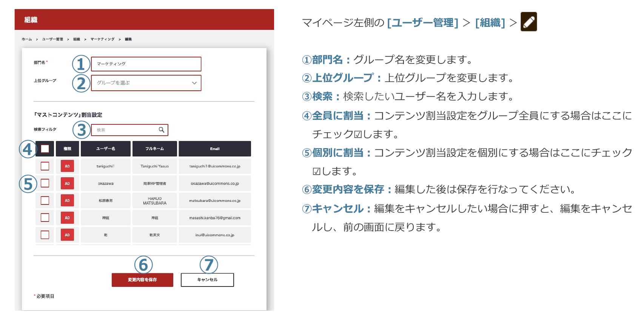644x319 pixels.
Task: Open マーケティング breadcrumb item
Action: coord(102,39)
